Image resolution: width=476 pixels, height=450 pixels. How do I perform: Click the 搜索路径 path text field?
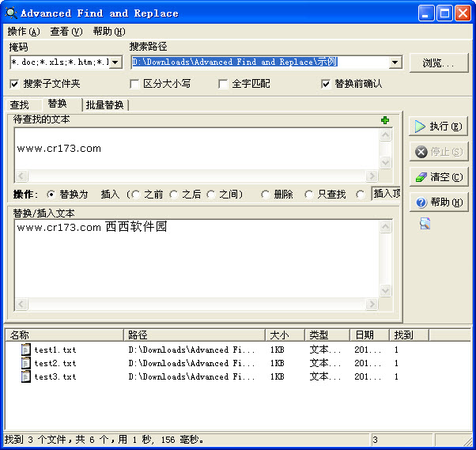pyautogui.click(x=260, y=62)
